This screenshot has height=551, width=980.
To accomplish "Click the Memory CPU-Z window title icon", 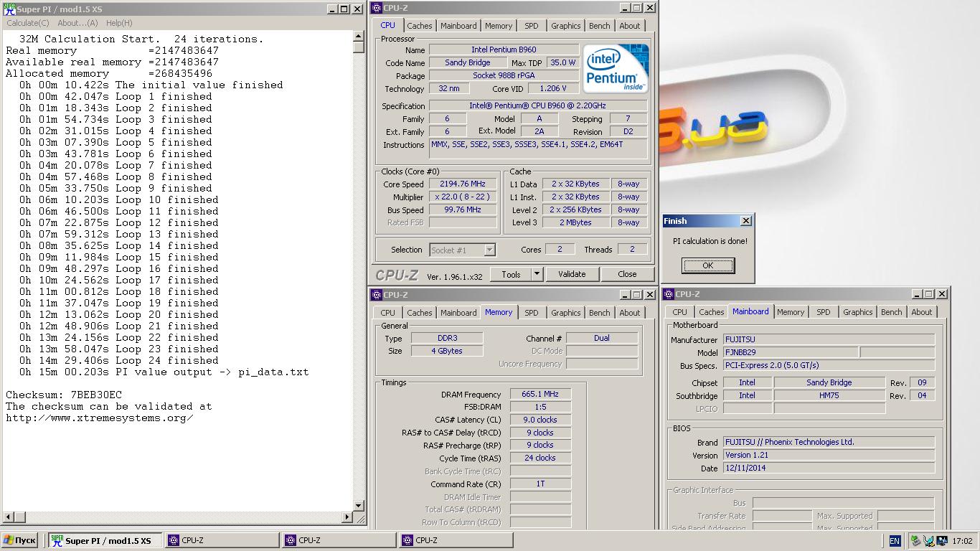I will [376, 294].
